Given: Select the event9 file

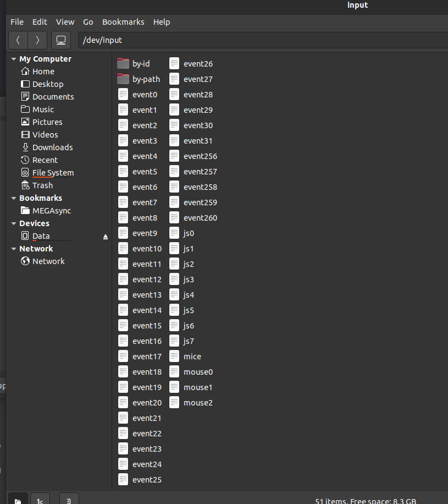Looking at the screenshot, I should point(137,233).
